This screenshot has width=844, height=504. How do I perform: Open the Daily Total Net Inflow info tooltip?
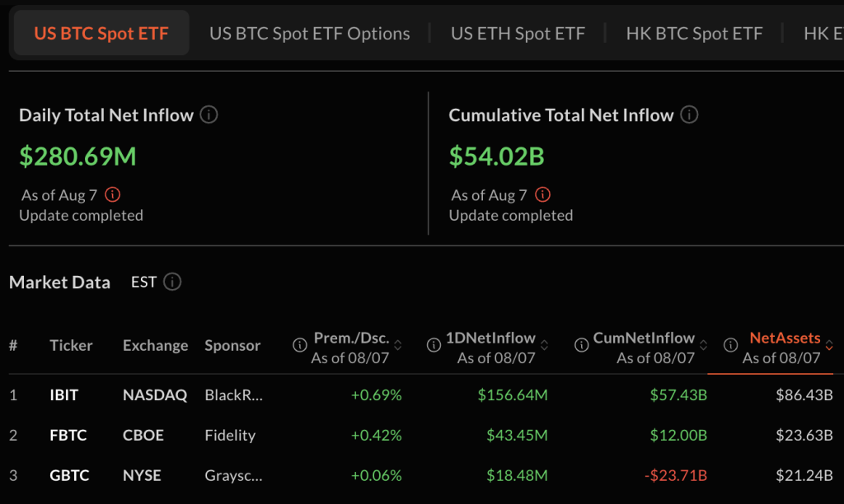point(208,115)
